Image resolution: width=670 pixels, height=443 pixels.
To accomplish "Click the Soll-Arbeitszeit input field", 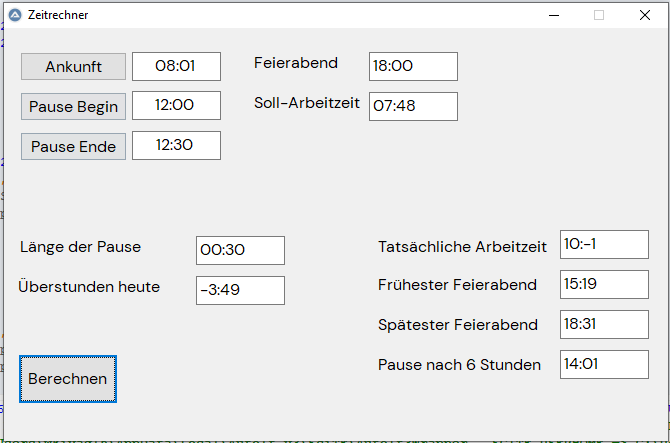I will [x=413, y=106].
